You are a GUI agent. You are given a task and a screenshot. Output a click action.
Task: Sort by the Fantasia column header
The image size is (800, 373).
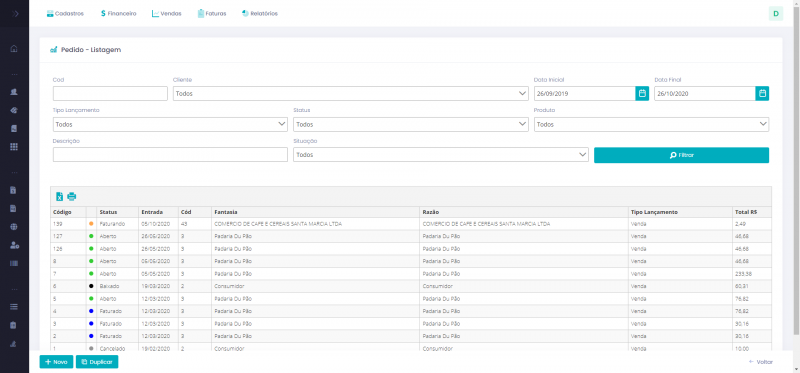pos(316,212)
